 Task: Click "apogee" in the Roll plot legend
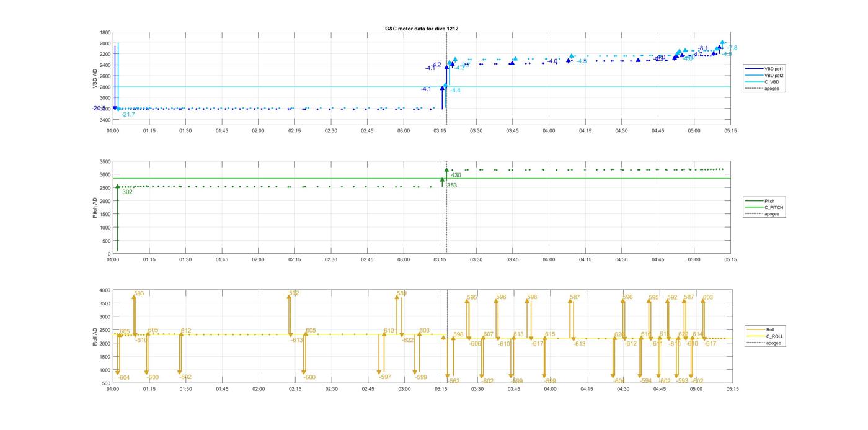[774, 343]
